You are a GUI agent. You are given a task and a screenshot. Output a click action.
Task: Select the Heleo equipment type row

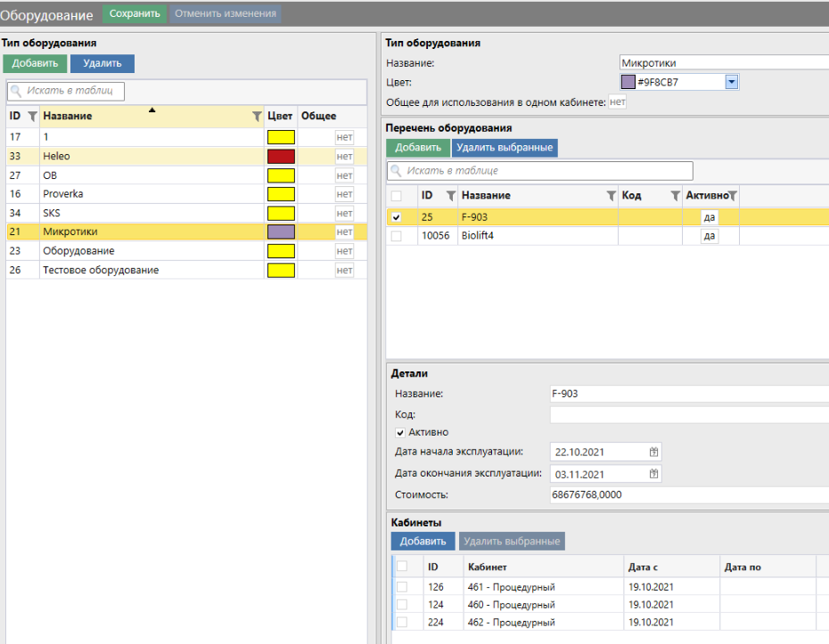[134, 156]
